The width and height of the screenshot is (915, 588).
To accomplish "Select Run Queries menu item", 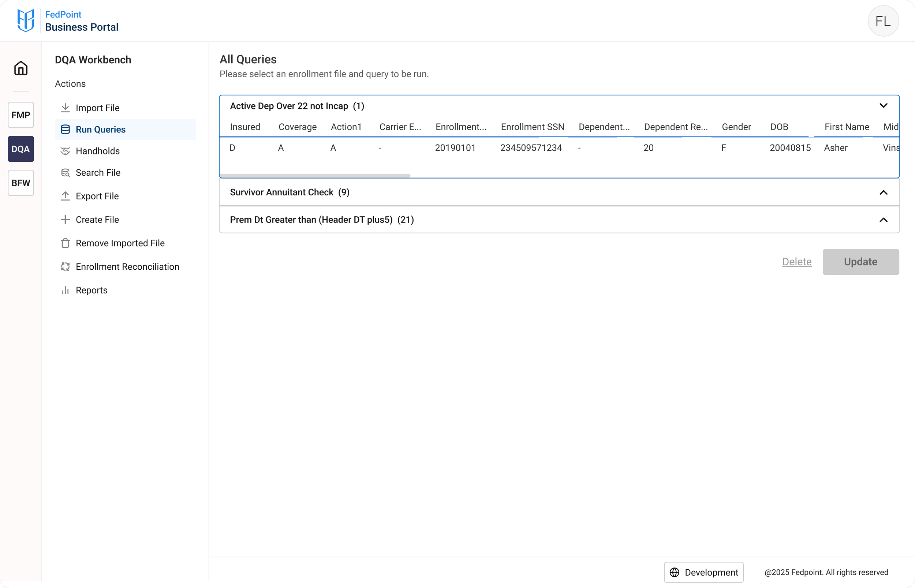I will [125, 130].
